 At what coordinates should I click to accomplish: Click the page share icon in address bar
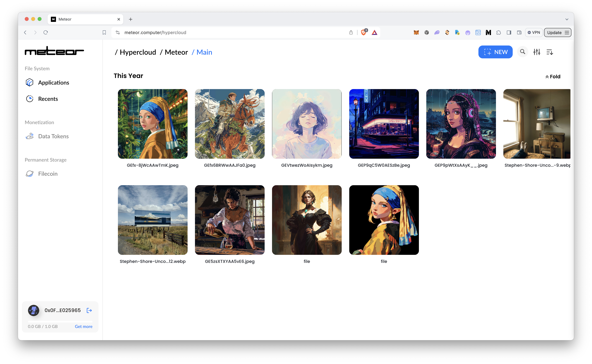(351, 32)
